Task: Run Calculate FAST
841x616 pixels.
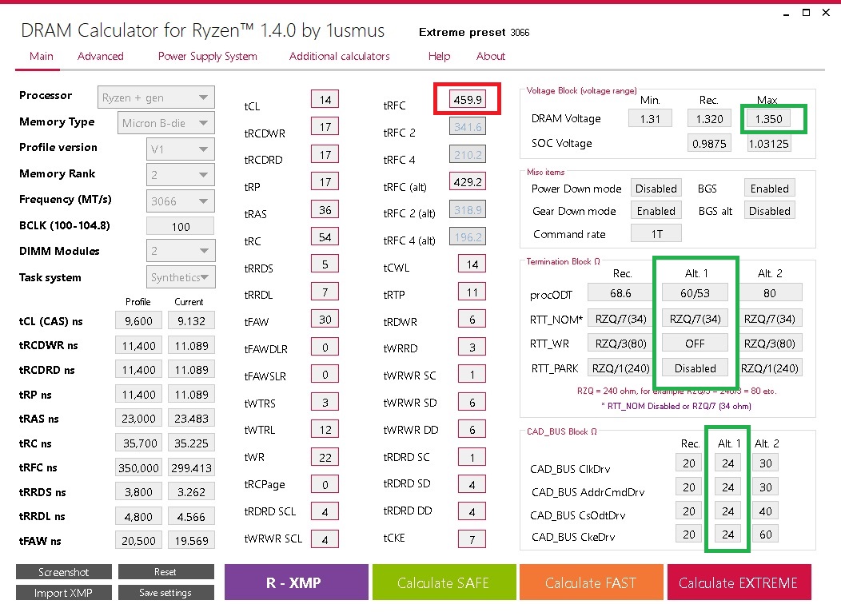Action: [x=591, y=582]
